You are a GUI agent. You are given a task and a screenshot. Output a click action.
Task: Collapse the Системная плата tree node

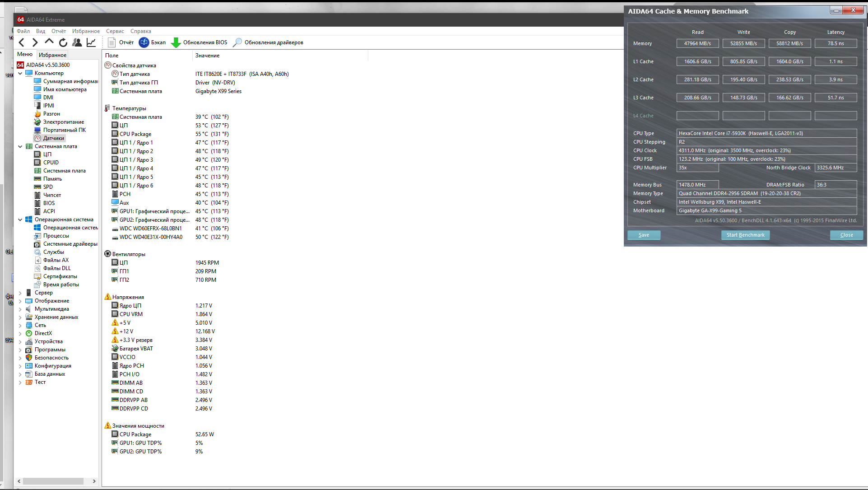pyautogui.click(x=20, y=146)
